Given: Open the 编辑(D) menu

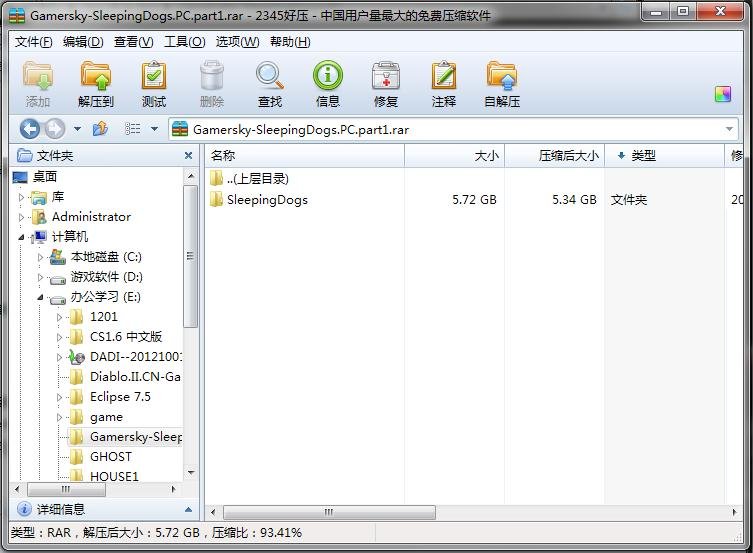Looking at the screenshot, I should (x=83, y=42).
